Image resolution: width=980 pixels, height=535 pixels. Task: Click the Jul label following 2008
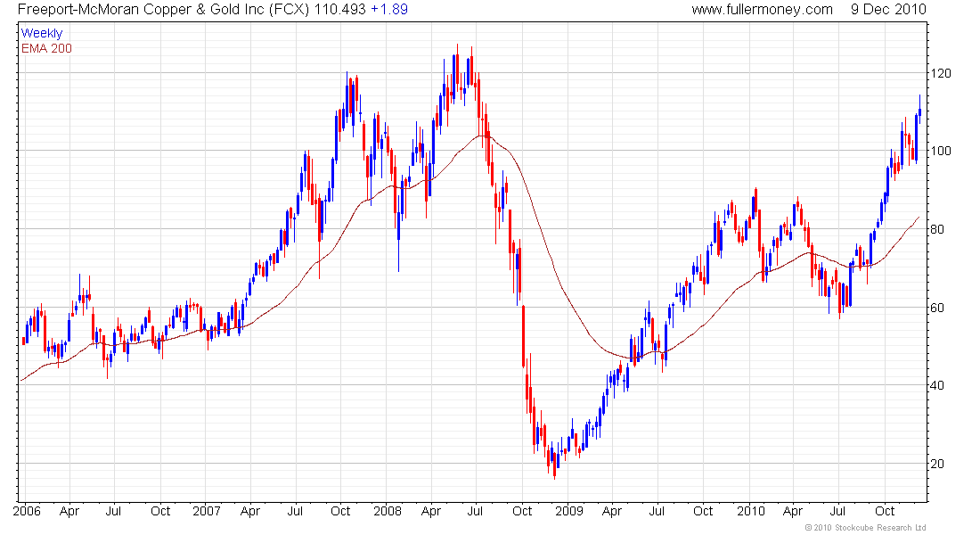475,511
